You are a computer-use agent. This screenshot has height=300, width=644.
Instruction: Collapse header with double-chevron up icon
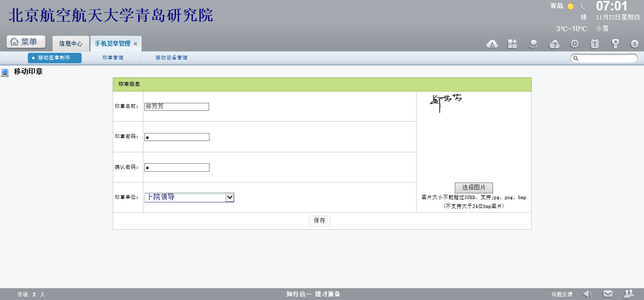click(634, 44)
